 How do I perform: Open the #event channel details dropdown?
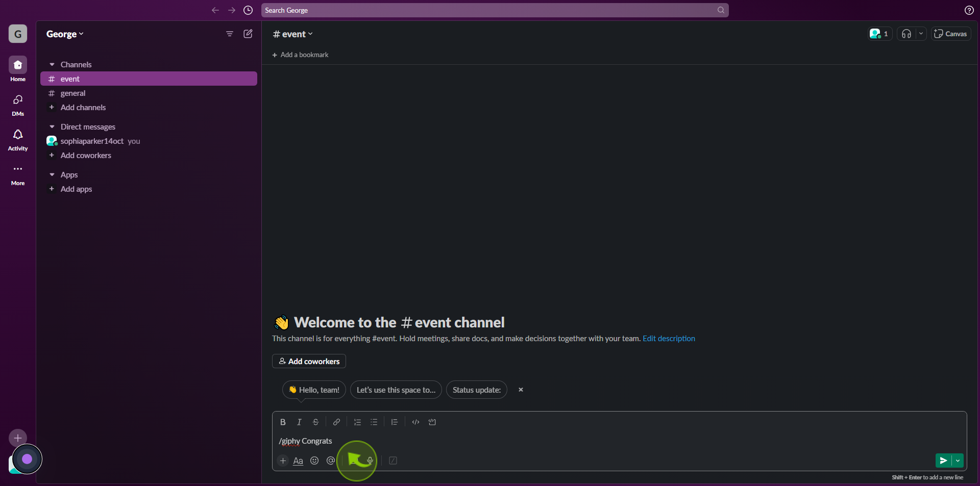coord(293,34)
